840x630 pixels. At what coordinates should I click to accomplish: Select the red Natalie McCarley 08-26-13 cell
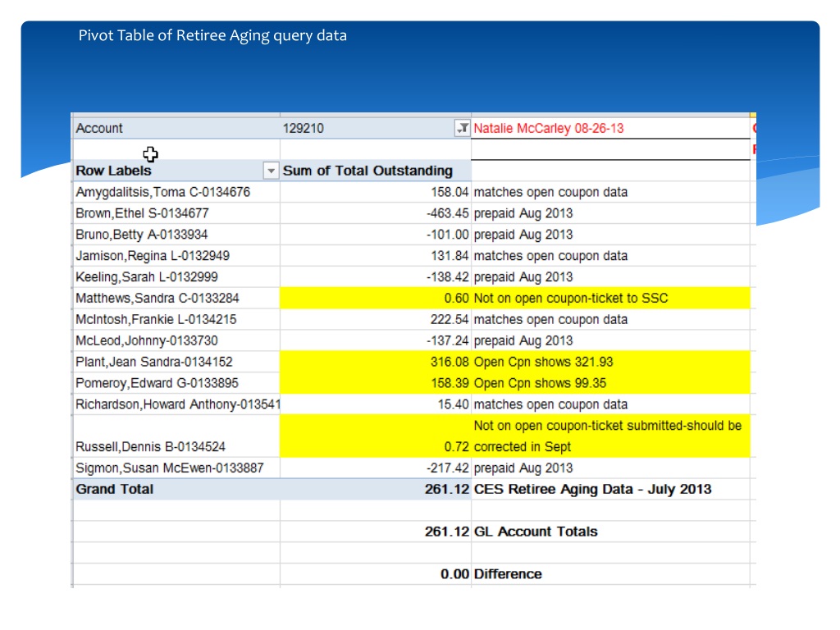[610, 128]
